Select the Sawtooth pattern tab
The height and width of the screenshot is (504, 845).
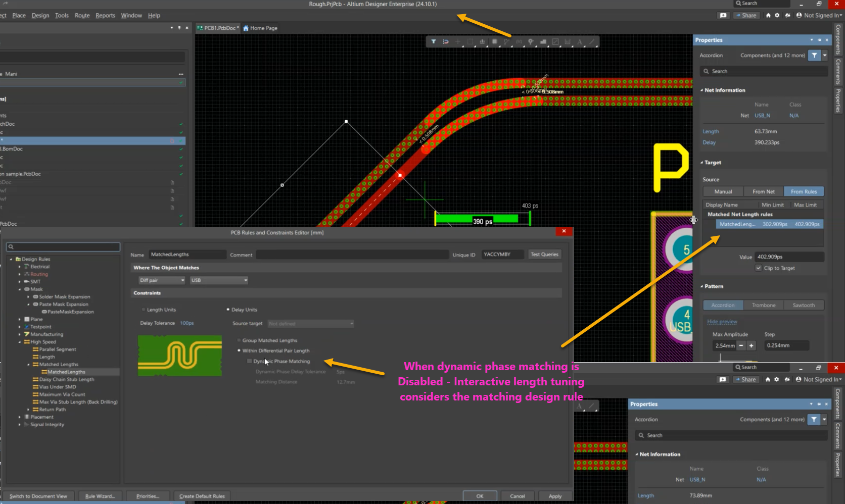tap(804, 305)
